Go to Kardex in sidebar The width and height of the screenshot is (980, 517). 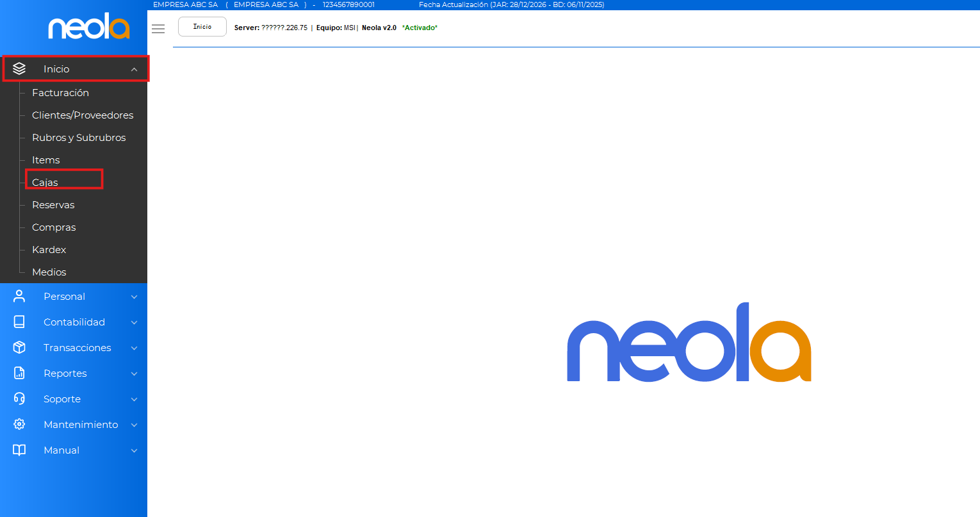49,250
